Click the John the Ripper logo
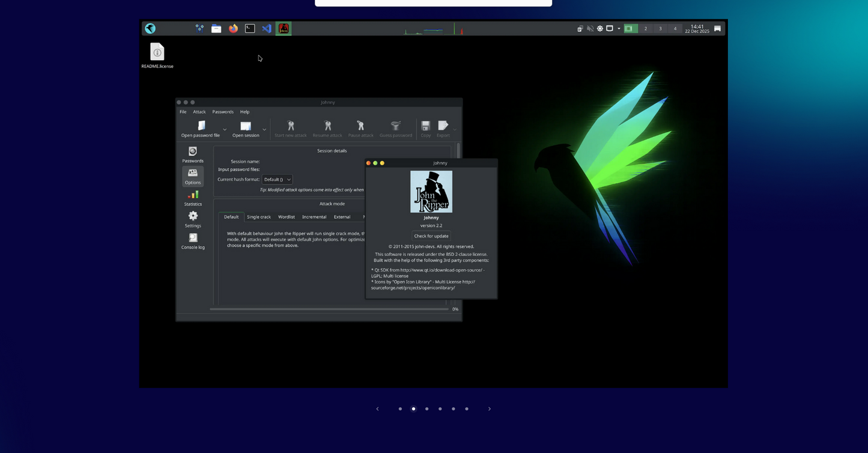The height and width of the screenshot is (453, 868). coord(431,192)
